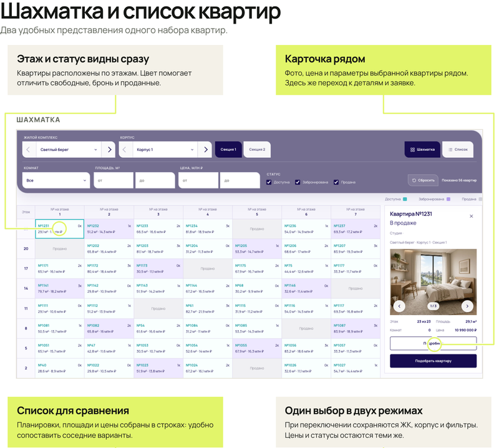
Task: Open the Комнат 'Все' dropdown
Action: tap(56, 180)
